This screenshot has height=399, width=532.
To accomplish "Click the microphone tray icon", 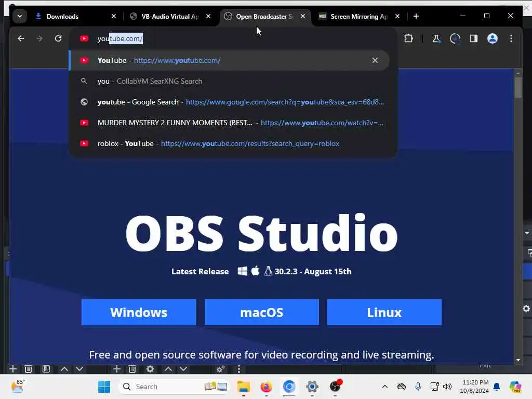I will pos(418,387).
